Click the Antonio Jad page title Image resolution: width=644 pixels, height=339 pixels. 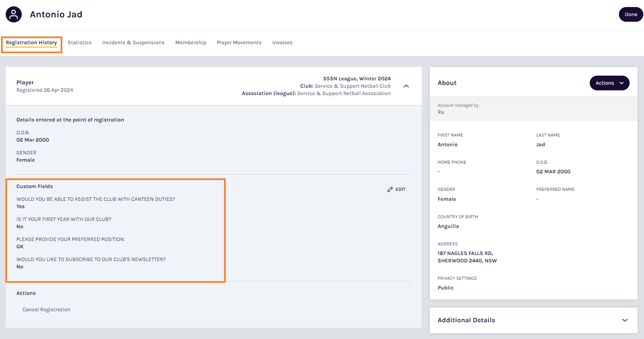(x=56, y=14)
